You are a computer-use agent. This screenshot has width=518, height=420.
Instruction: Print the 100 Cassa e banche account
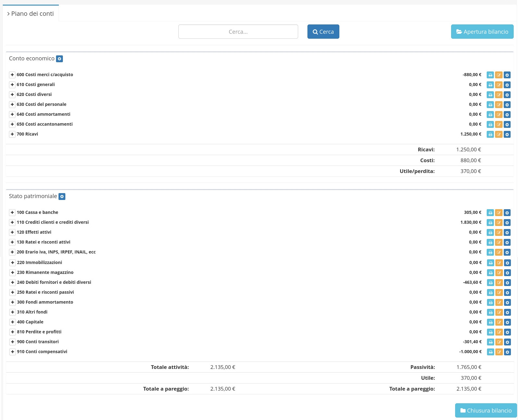point(490,213)
